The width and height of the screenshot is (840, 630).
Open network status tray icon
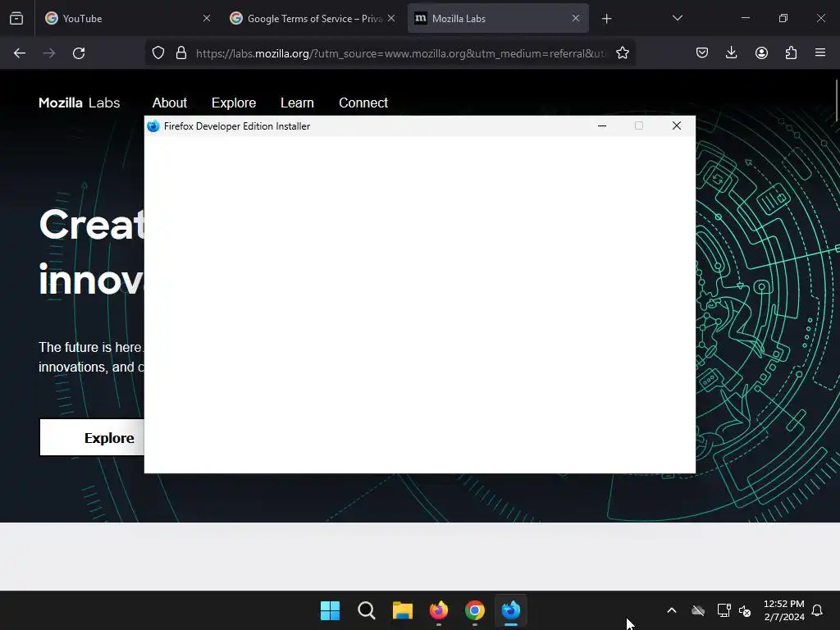pos(724,610)
